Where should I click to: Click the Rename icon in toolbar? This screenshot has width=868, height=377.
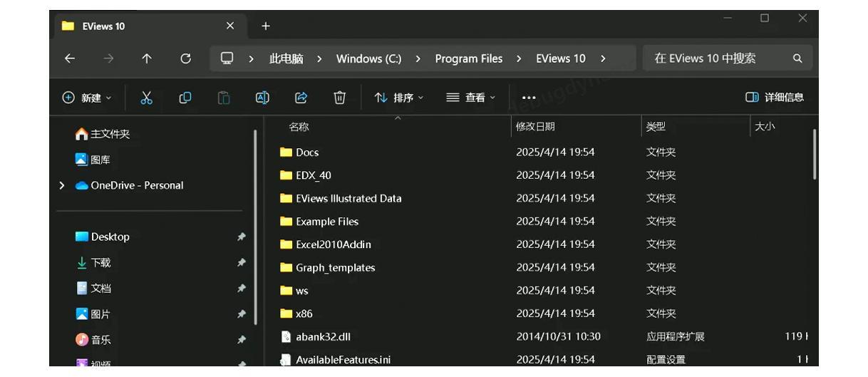(x=262, y=98)
